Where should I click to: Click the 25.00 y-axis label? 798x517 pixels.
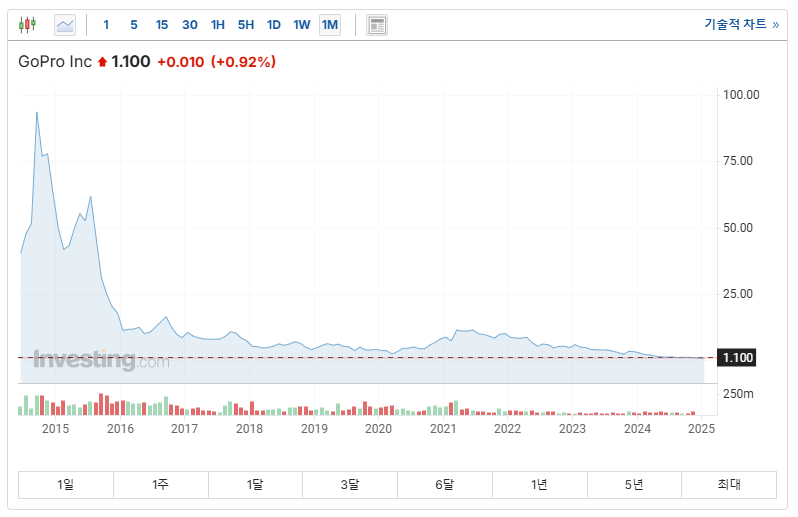738,294
